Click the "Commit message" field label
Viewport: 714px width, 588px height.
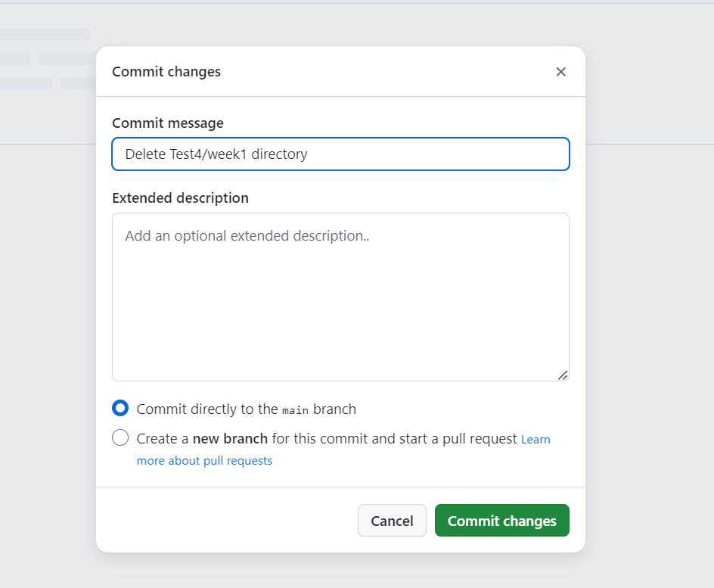pyautogui.click(x=168, y=123)
